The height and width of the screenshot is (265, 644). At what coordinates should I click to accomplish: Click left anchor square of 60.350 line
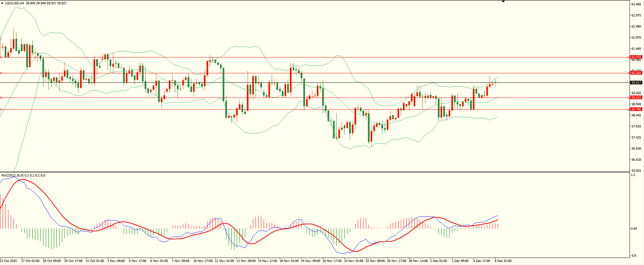click(x=1, y=73)
